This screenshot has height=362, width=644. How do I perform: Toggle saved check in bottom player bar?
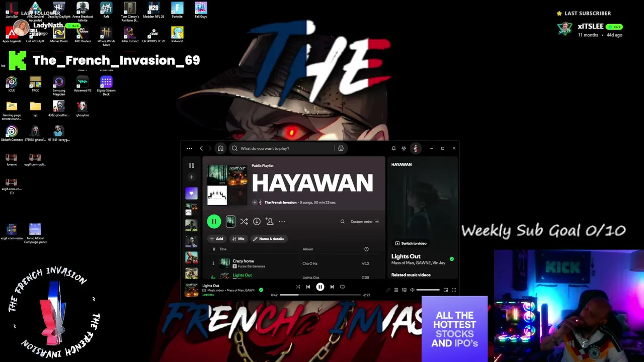click(x=261, y=290)
